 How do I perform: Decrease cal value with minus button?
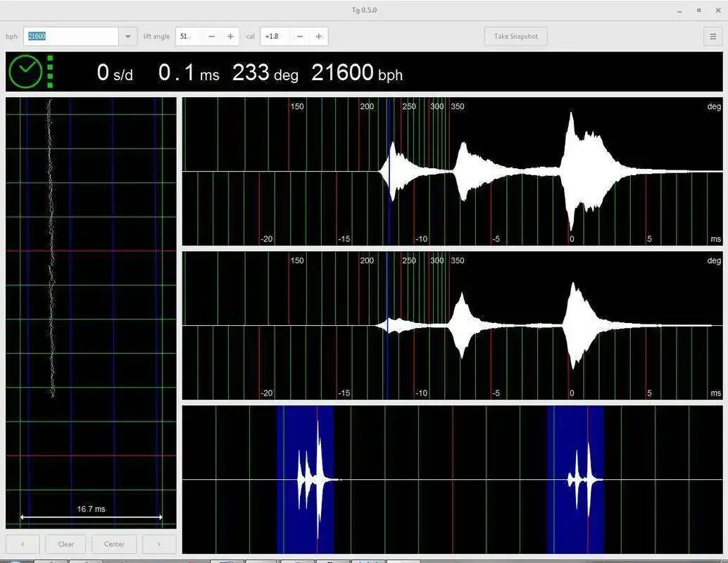[300, 37]
